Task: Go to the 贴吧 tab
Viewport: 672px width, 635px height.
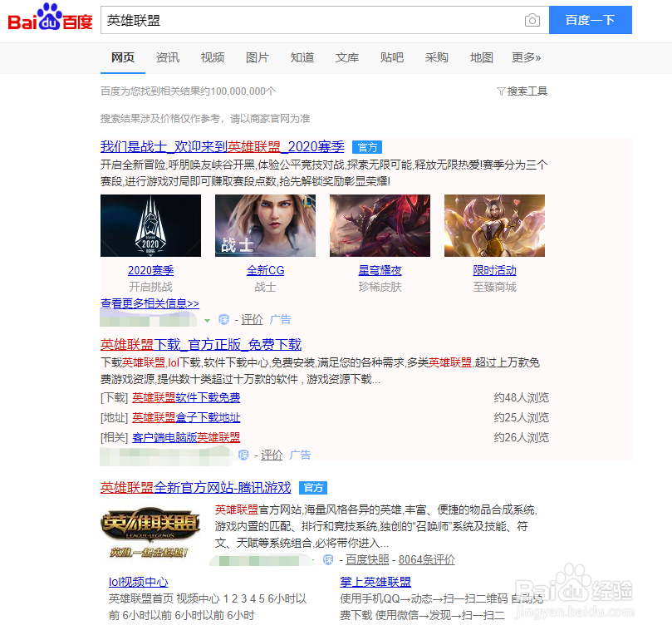Action: (x=392, y=57)
